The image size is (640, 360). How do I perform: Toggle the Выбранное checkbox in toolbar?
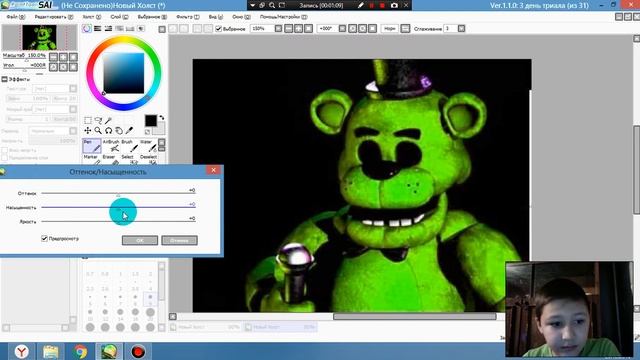point(218,29)
